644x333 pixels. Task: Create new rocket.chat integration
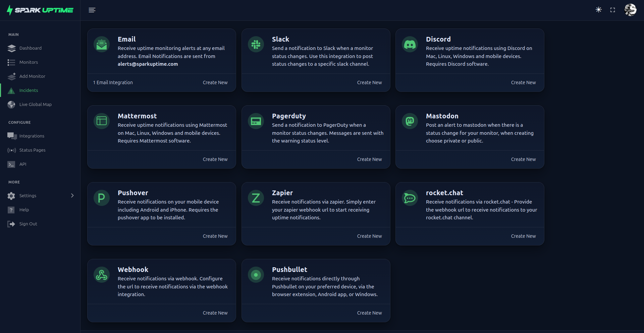click(523, 236)
